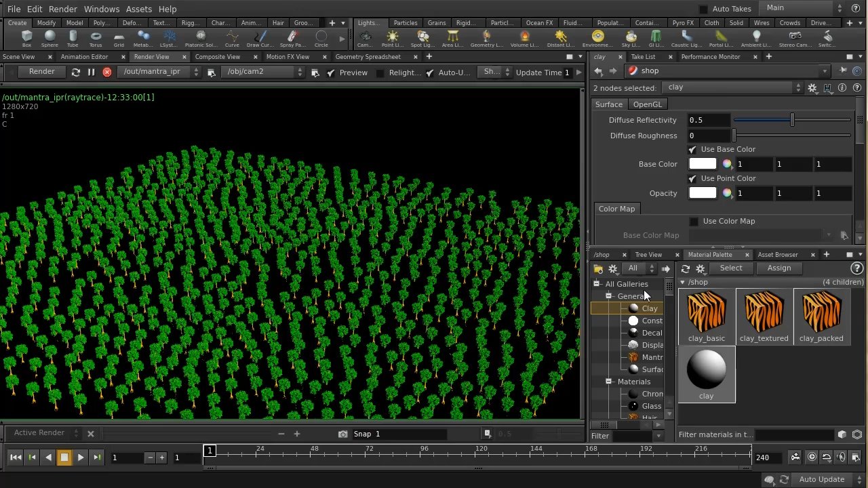Click the Assign button
The width and height of the screenshot is (868, 488).
tap(778, 268)
